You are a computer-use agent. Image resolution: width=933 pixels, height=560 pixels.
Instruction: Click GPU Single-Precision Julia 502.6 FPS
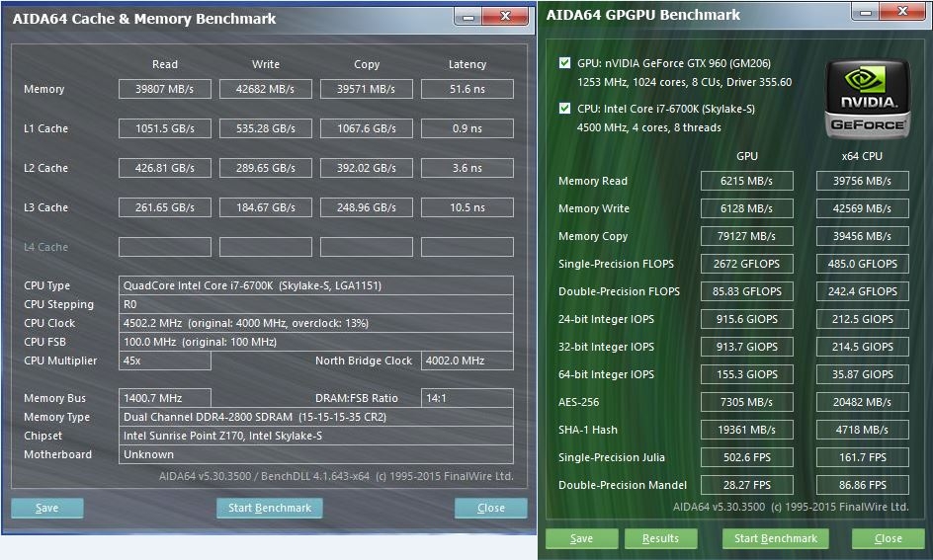(x=747, y=457)
